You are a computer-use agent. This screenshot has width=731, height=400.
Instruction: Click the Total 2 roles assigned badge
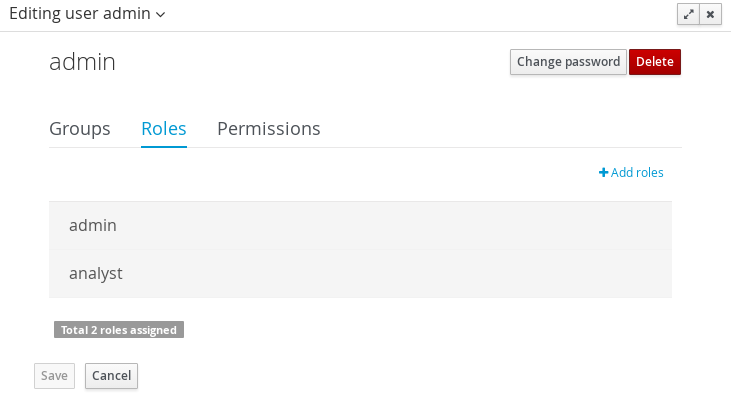coord(119,330)
